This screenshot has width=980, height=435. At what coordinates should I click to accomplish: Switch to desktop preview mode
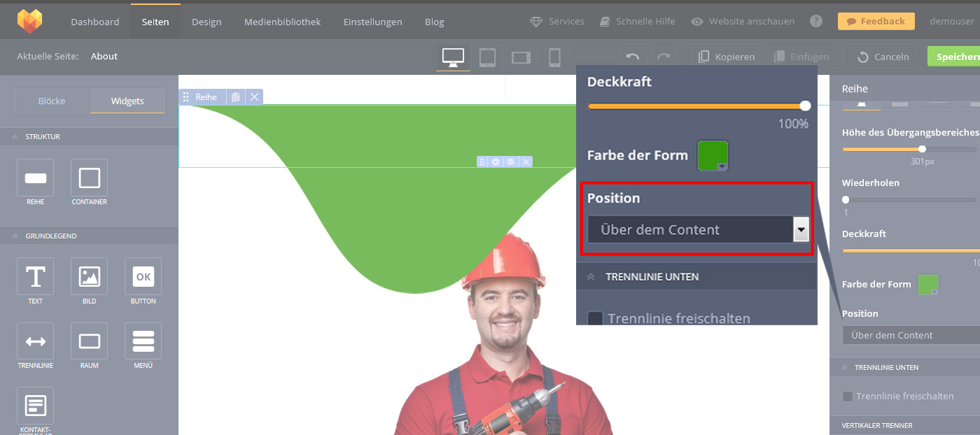(453, 57)
